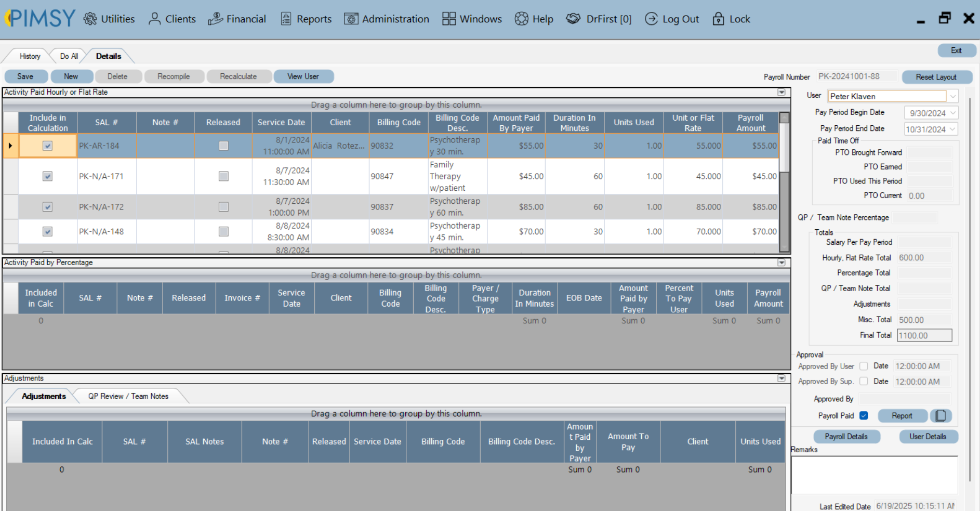This screenshot has height=511, width=980.
Task: Click the Recalculate button
Action: click(x=239, y=76)
